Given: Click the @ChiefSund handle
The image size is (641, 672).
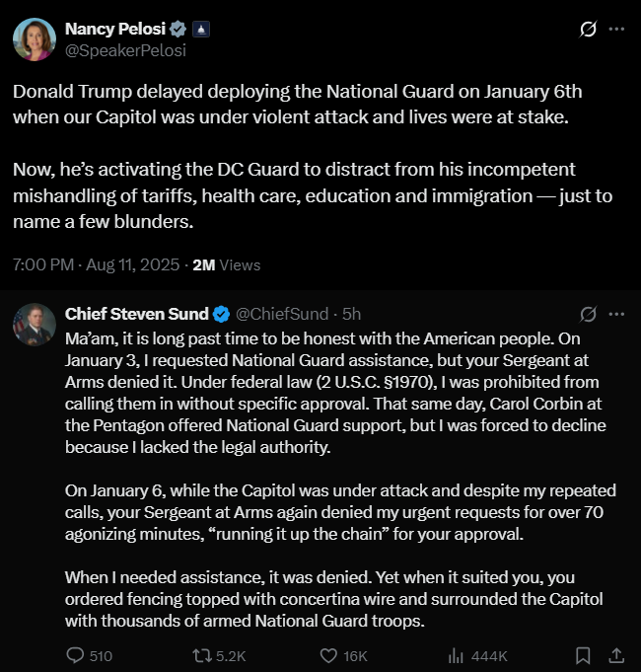Looking at the screenshot, I should (x=284, y=314).
